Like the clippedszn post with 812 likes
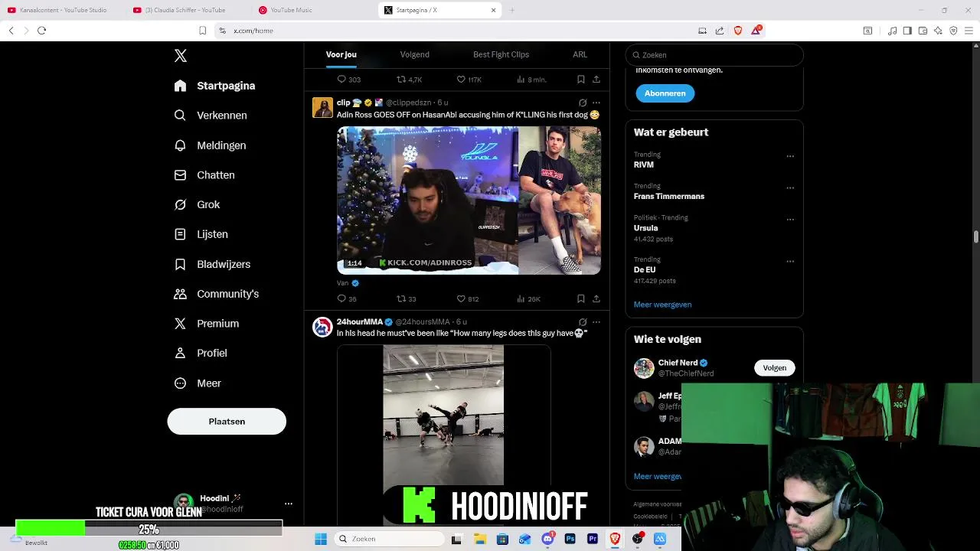 click(467, 299)
